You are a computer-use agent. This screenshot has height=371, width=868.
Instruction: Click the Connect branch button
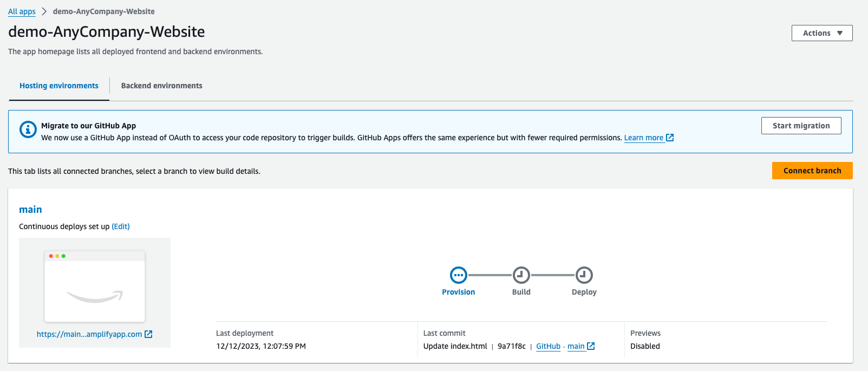812,171
